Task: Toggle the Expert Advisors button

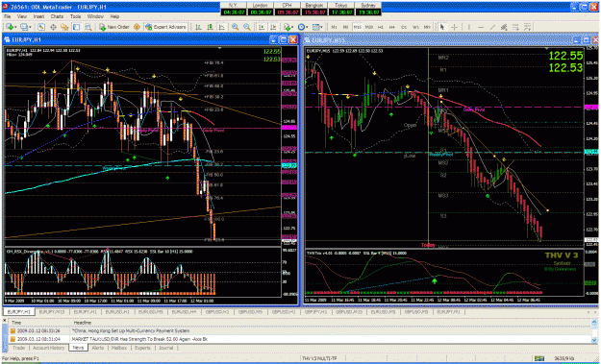Action: tap(165, 27)
